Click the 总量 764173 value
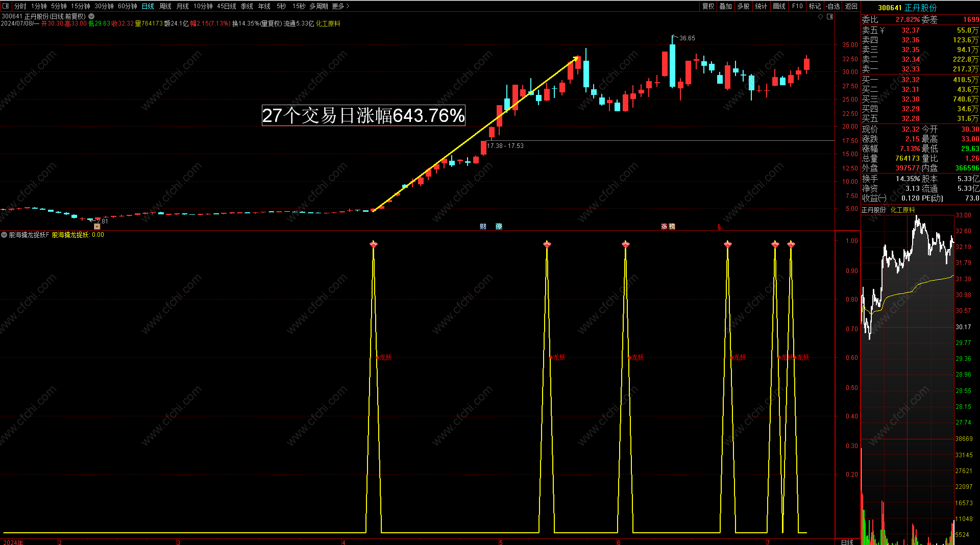This screenshot has width=980, height=545. [x=908, y=158]
